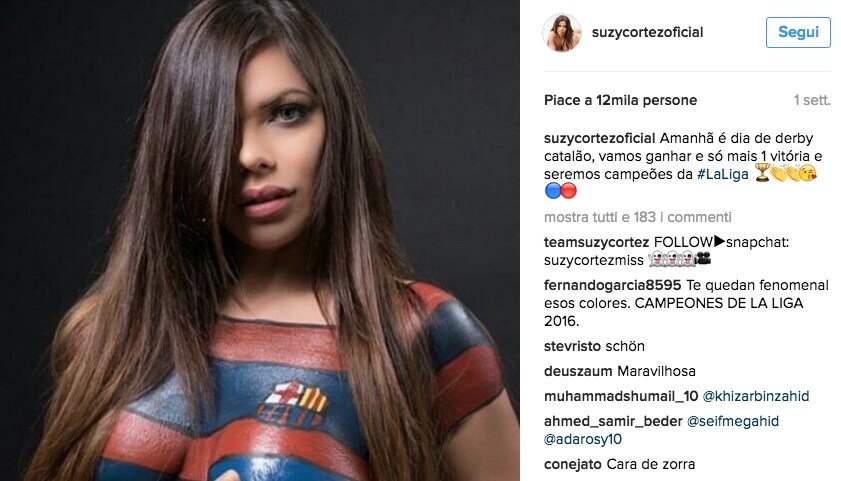Open muhammadshumail_10 profile link
The width and height of the screenshot is (841, 481).
(621, 396)
